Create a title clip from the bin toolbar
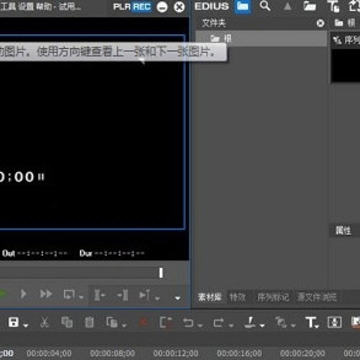360x360 pixels. tap(333, 6)
